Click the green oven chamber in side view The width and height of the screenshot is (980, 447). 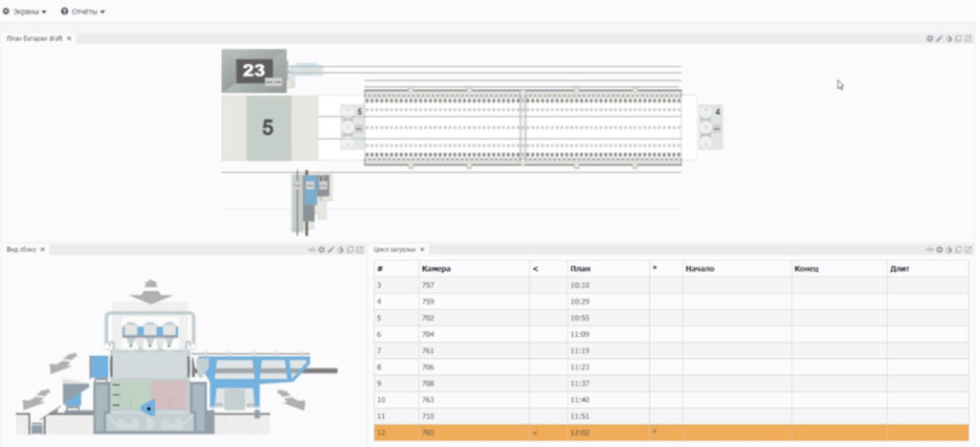[x=131, y=396]
